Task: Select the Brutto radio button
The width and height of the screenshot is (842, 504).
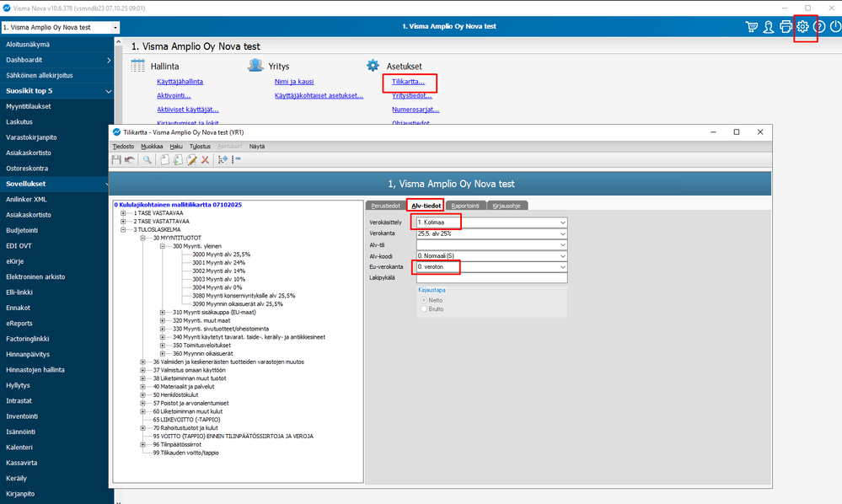Action: pos(424,309)
